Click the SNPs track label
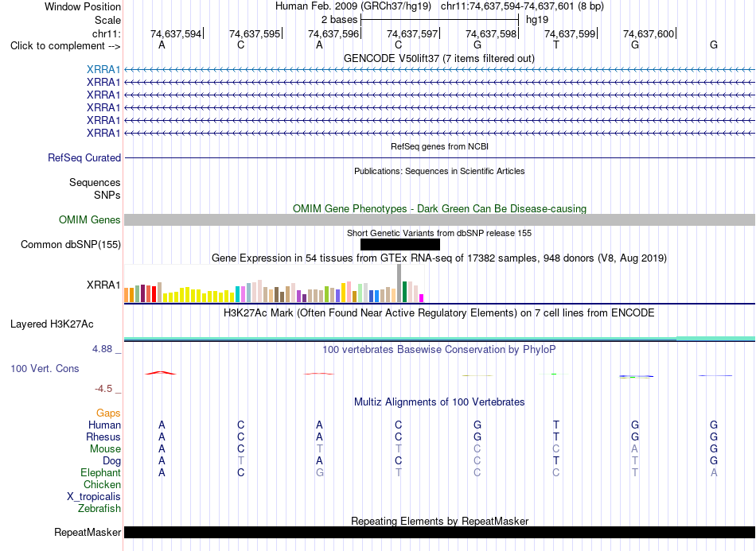The height and width of the screenshot is (551, 756). point(107,195)
